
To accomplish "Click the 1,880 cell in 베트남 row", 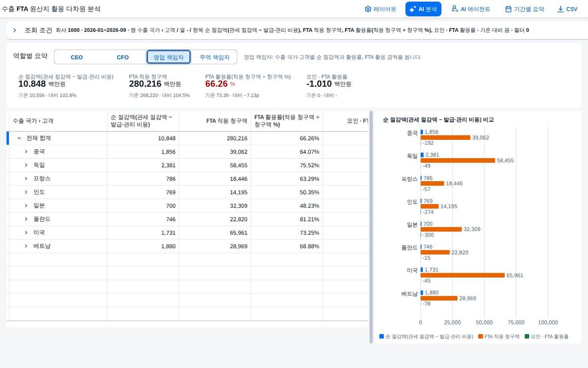I will tap(143, 246).
